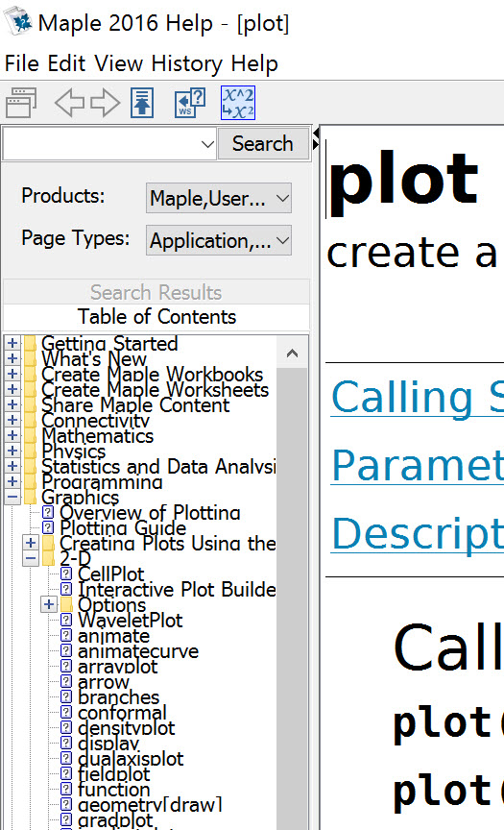Expand the Programming folder
The width and height of the screenshot is (504, 830).
(x=12, y=481)
